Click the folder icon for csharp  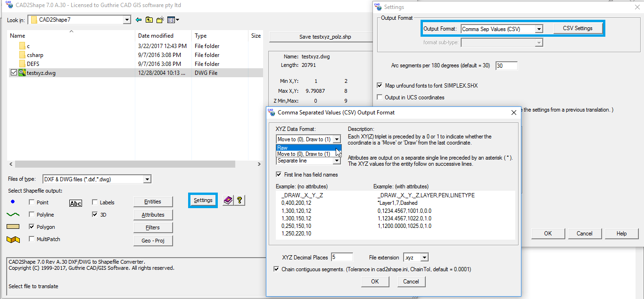tap(22, 55)
